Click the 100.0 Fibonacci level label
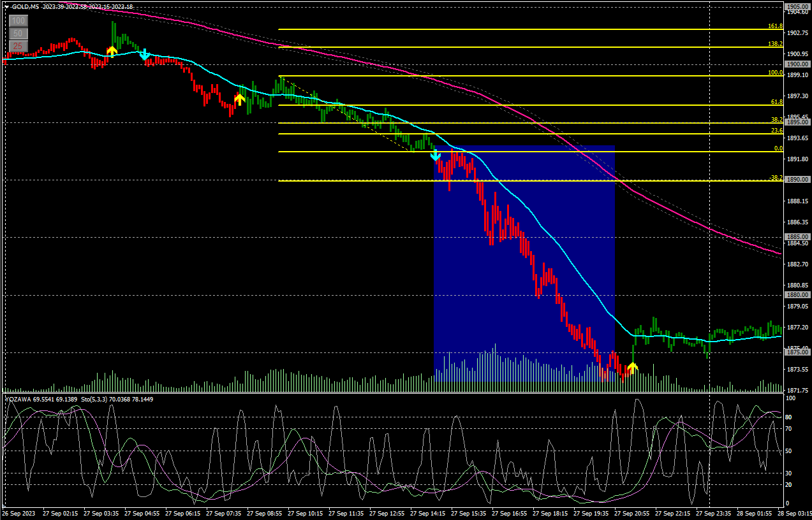Screen dimensions: 812x520 pyautogui.click(x=775, y=73)
